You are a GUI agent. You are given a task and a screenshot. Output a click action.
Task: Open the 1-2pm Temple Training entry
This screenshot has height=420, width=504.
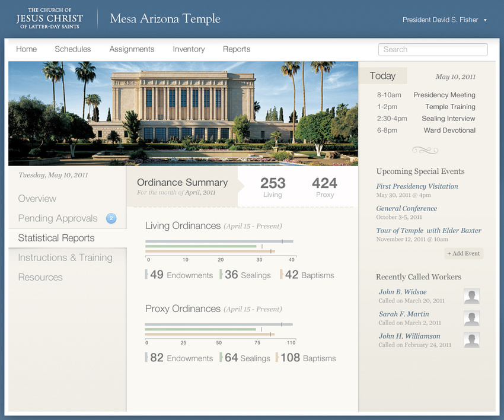426,106
